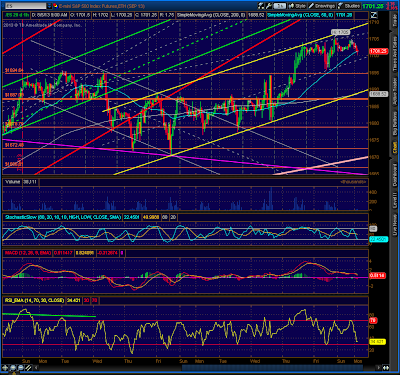Switch to the Trade sidebar tab

point(395,21)
